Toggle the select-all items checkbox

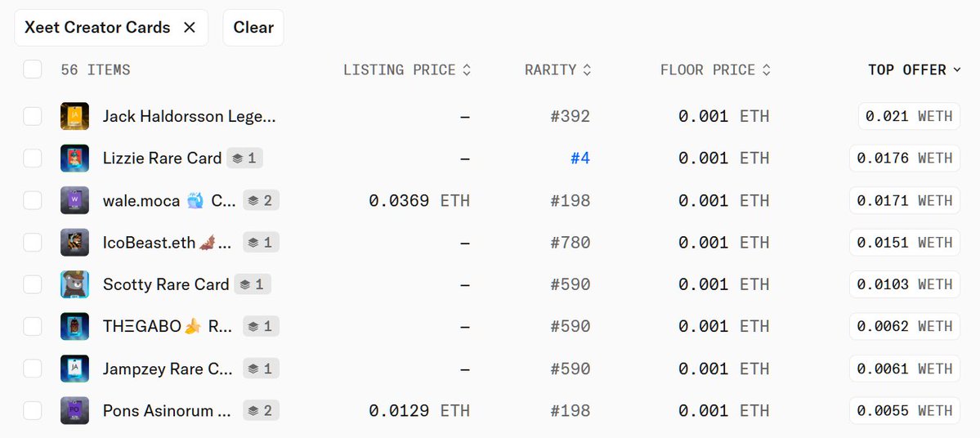coord(33,69)
